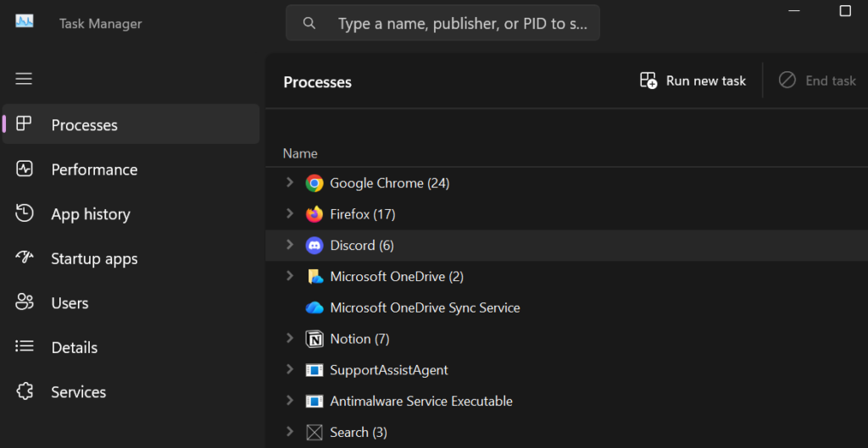Expand the Google Chrome process group
This screenshot has height=448, width=868.
coord(290,182)
